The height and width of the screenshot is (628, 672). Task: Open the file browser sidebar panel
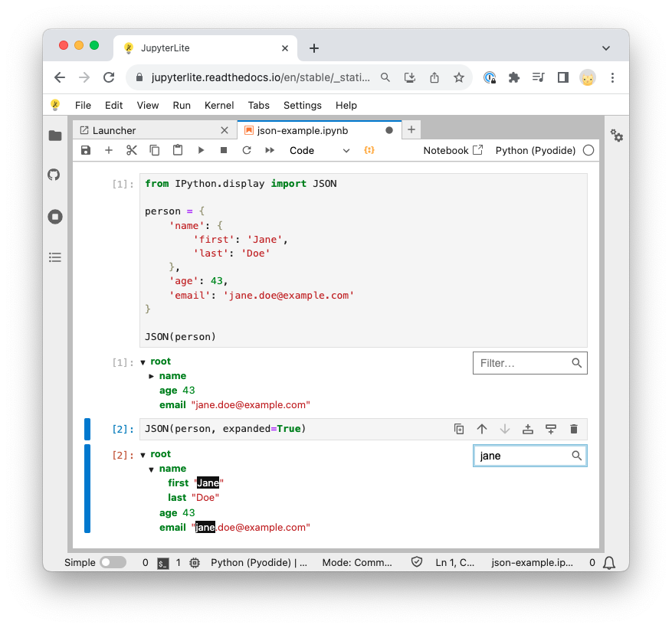pyautogui.click(x=55, y=136)
